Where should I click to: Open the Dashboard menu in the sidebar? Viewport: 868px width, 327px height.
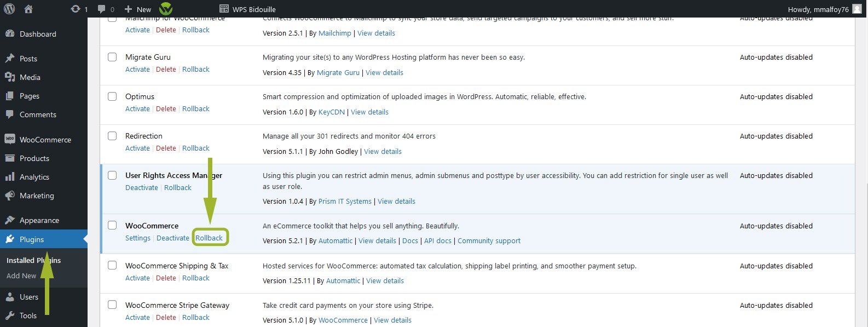37,34
